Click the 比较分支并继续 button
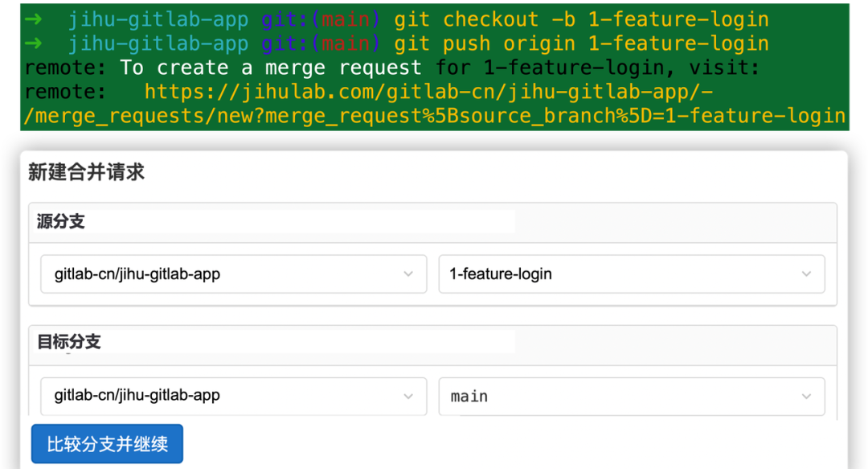 [107, 443]
